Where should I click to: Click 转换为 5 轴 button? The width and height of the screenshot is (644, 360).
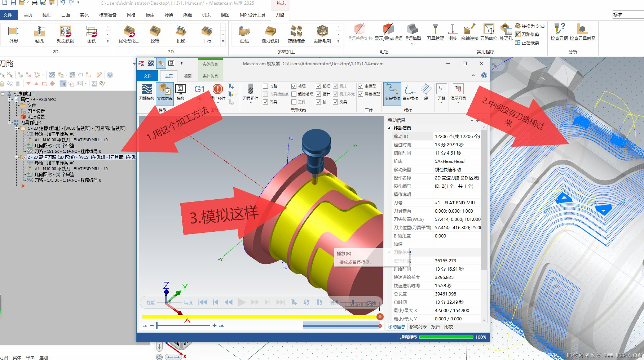(530, 26)
